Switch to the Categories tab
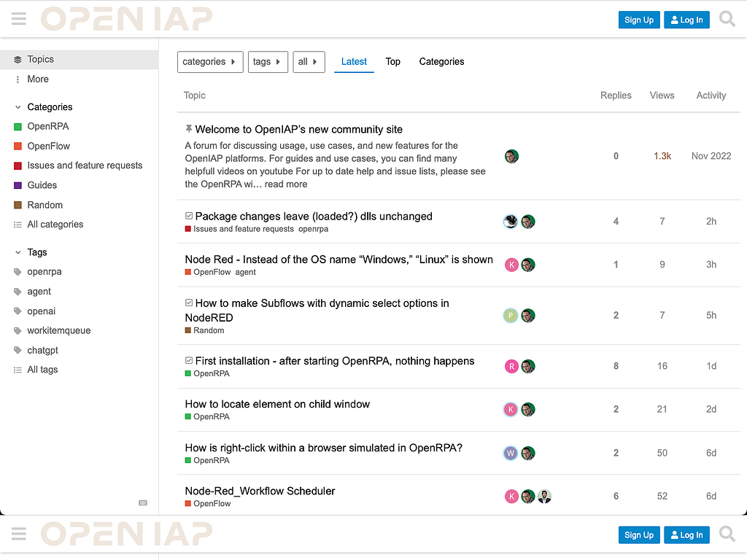The image size is (747, 560). (441, 62)
